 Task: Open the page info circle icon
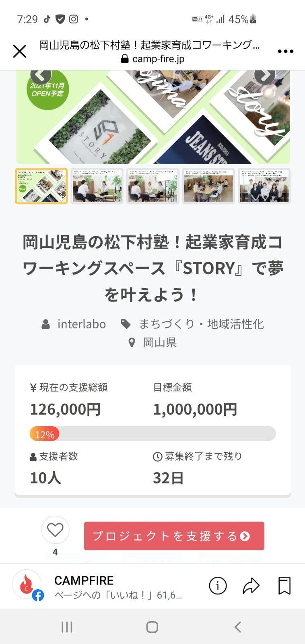[x=218, y=586]
